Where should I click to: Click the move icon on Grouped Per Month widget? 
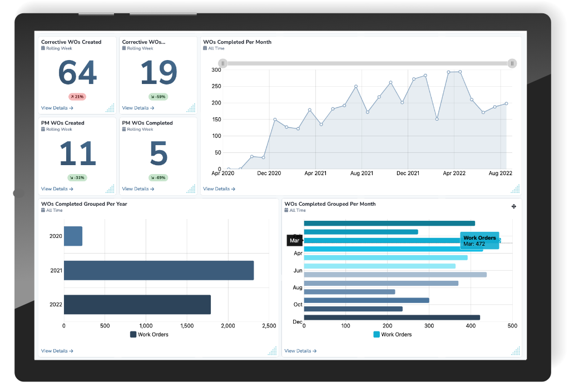(514, 206)
